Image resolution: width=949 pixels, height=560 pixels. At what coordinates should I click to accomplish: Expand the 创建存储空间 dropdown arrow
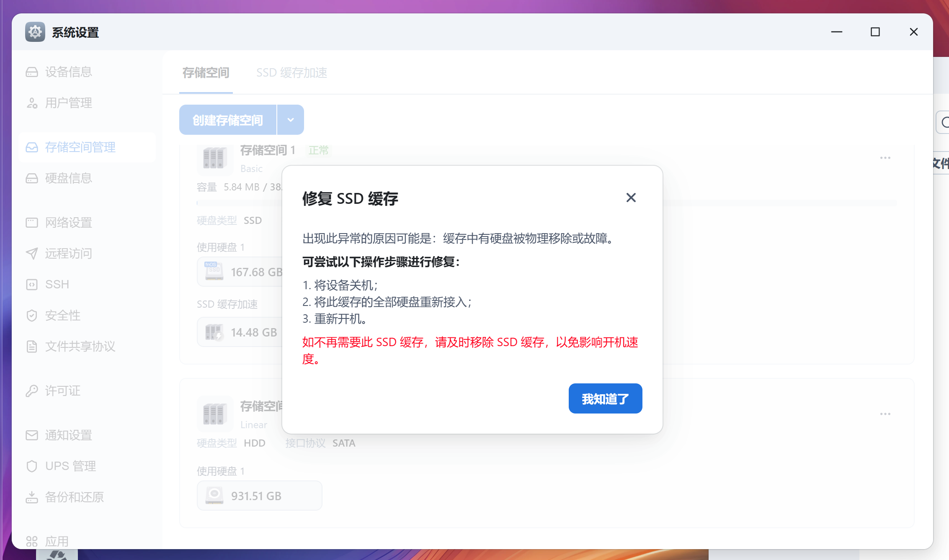(x=290, y=119)
